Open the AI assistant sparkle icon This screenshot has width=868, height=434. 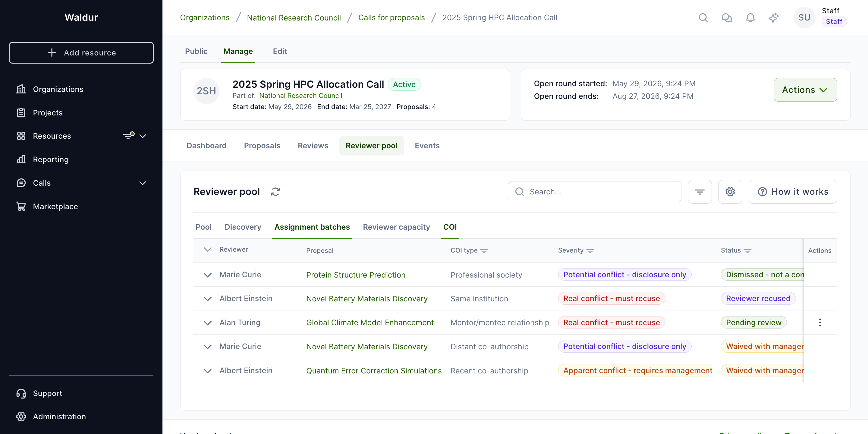[774, 17]
